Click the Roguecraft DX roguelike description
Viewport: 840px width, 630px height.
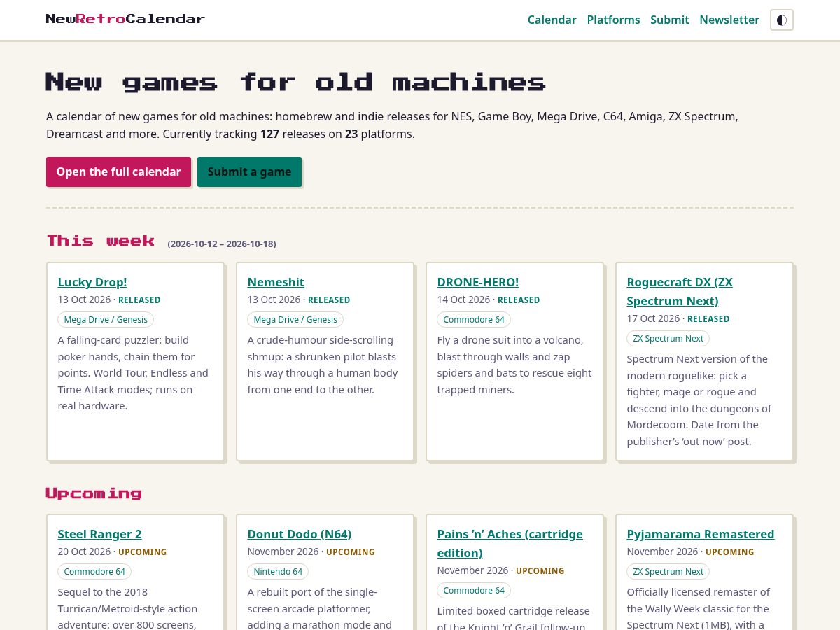(700, 400)
